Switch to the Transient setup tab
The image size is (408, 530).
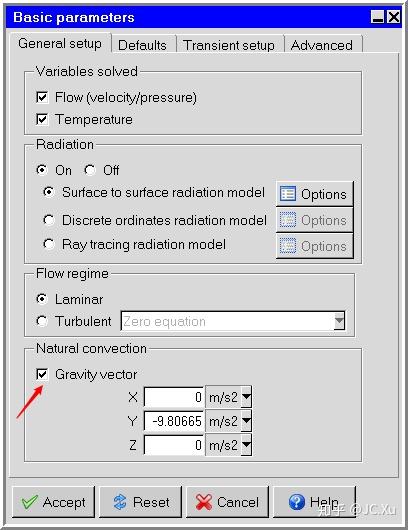(x=230, y=45)
